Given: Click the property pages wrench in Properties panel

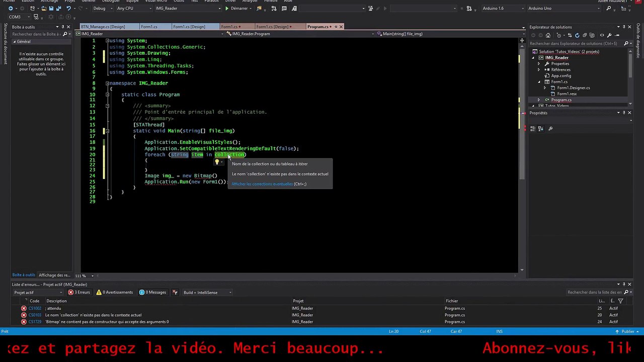Looking at the screenshot, I should pyautogui.click(x=550, y=129).
